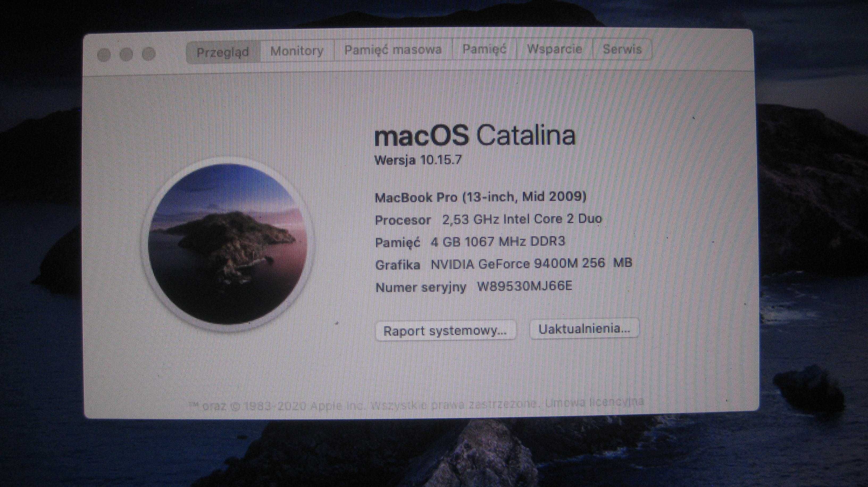Click the macOS Catalina round logo

[x=228, y=245]
